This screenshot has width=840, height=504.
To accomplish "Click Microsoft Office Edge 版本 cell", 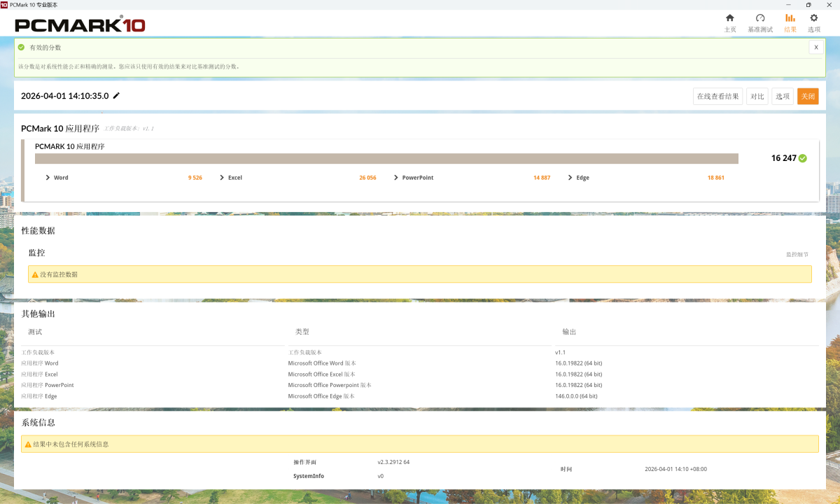I will [321, 396].
